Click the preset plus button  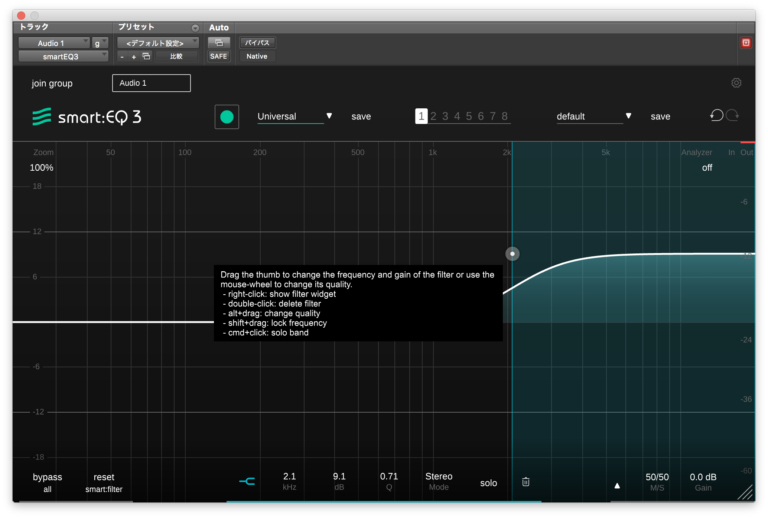(x=134, y=57)
